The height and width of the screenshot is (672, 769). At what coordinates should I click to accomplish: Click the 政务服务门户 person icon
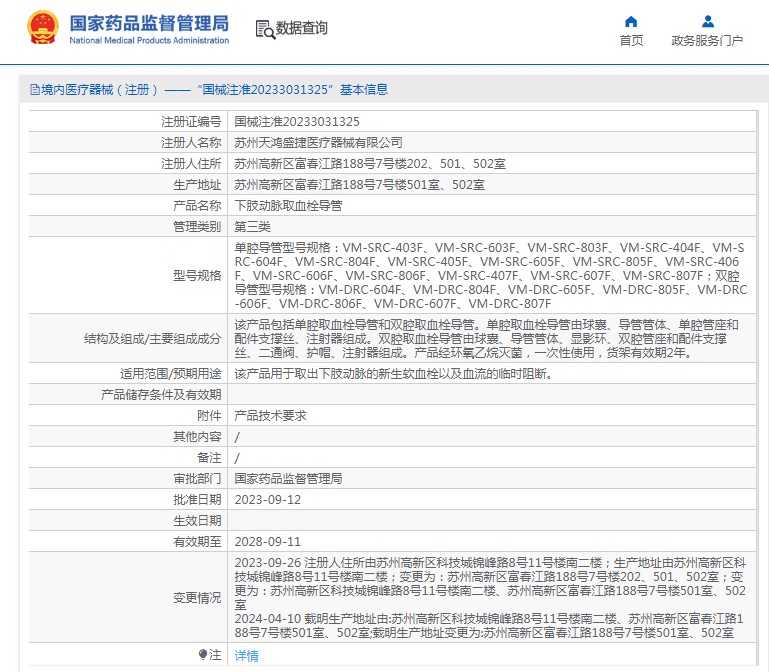pyautogui.click(x=707, y=21)
